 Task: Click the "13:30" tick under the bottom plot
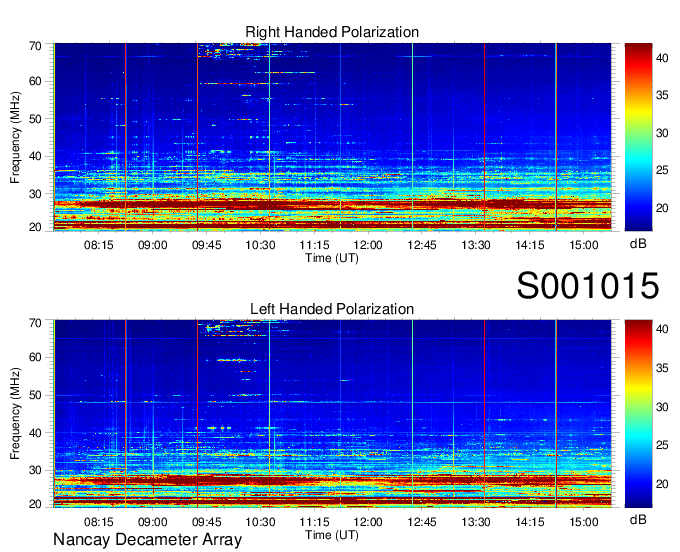[x=476, y=522]
